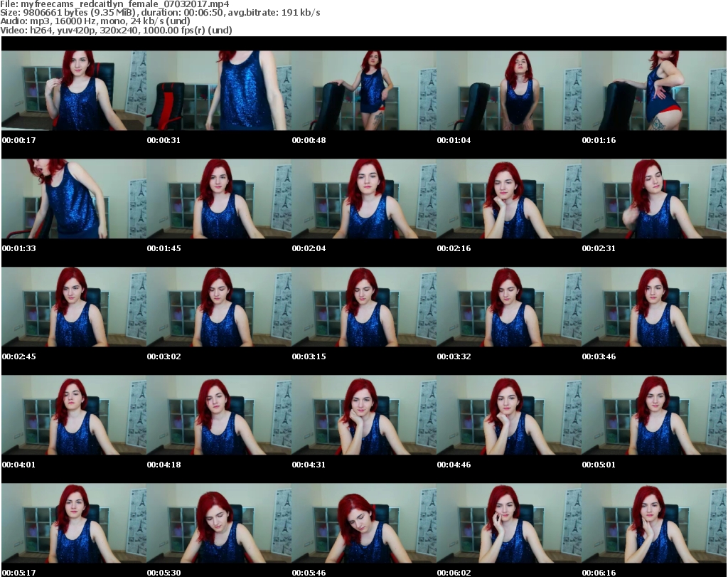Click the frame thumbnail above 00:02:04

[364, 198]
